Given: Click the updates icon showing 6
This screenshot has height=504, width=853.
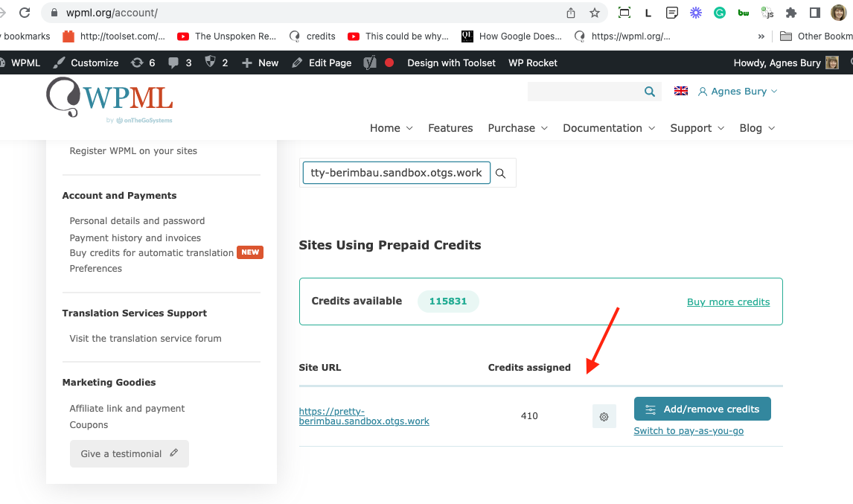Looking at the screenshot, I should pyautogui.click(x=143, y=63).
